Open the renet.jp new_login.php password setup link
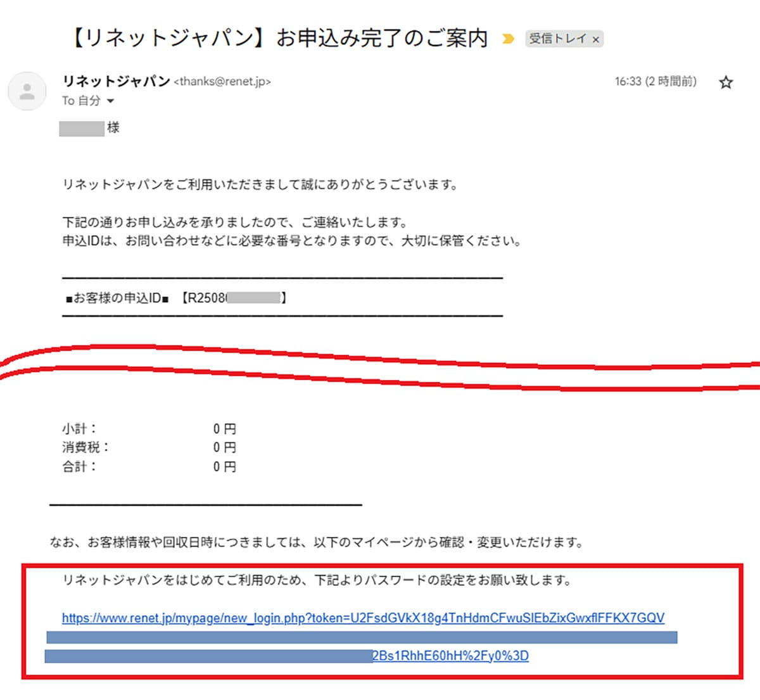 [x=363, y=618]
